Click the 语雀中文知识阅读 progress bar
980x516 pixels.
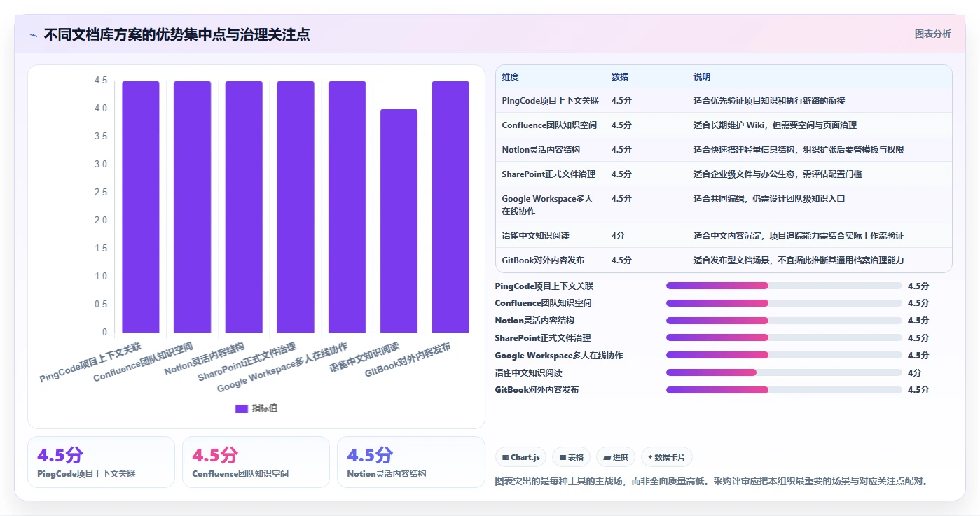[x=784, y=372]
